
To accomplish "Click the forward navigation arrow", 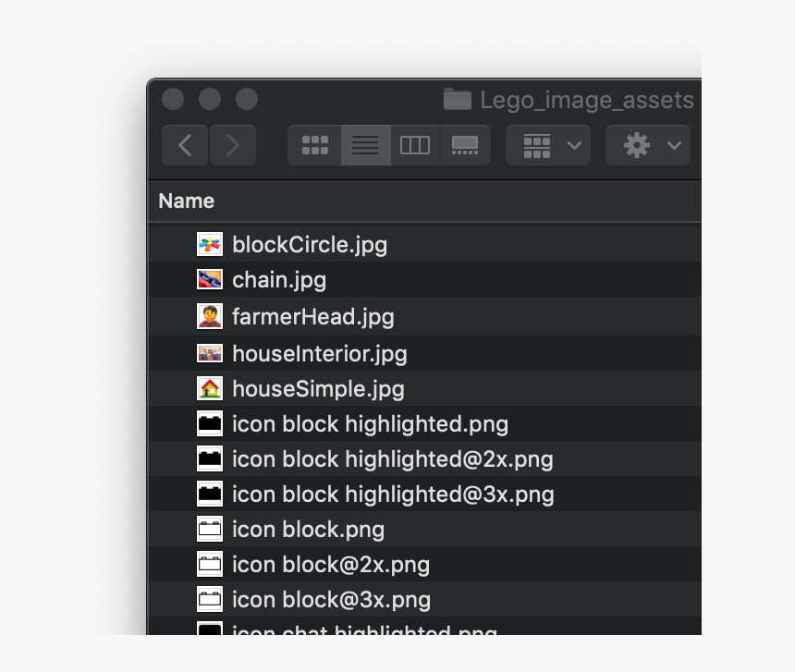I will click(x=232, y=144).
